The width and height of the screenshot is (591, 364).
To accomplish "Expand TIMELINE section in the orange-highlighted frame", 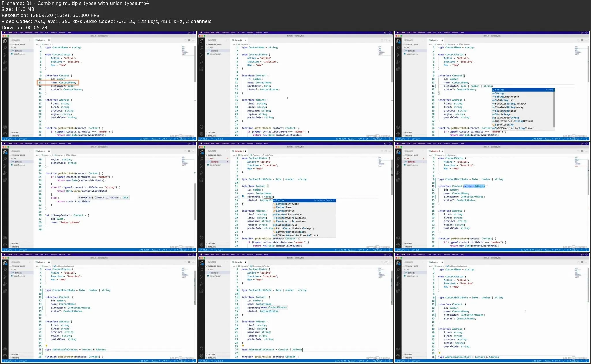I will point(15,136).
